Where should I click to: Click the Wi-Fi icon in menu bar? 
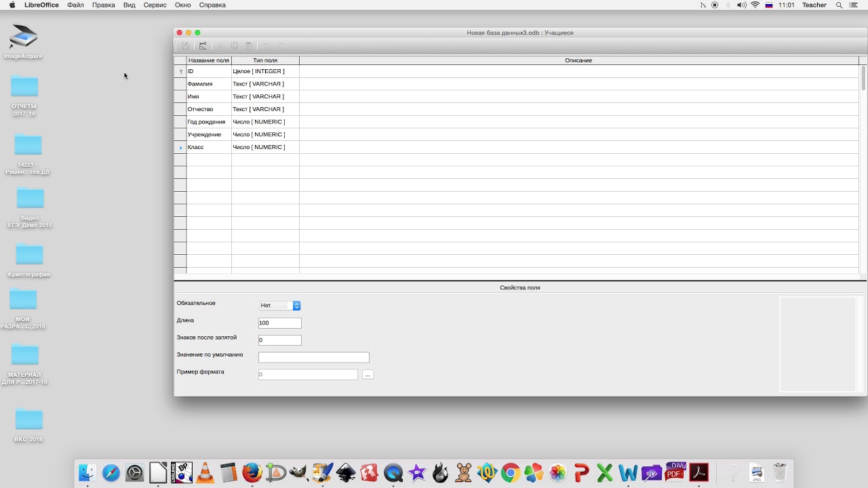(x=755, y=5)
